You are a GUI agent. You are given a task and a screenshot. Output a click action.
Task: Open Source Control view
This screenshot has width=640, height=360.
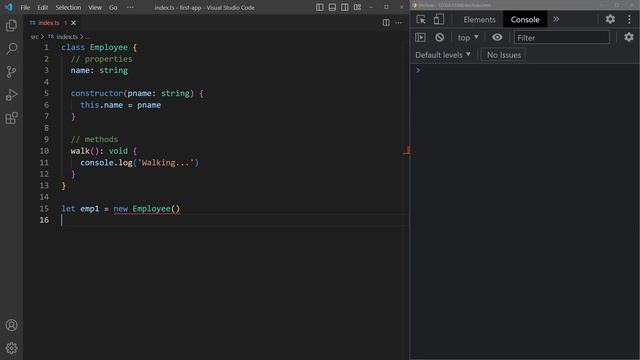coord(11,72)
